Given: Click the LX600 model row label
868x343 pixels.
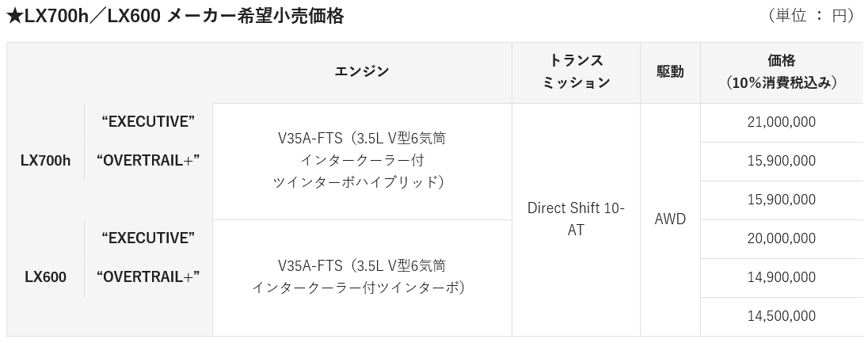Looking at the screenshot, I should (45, 277).
